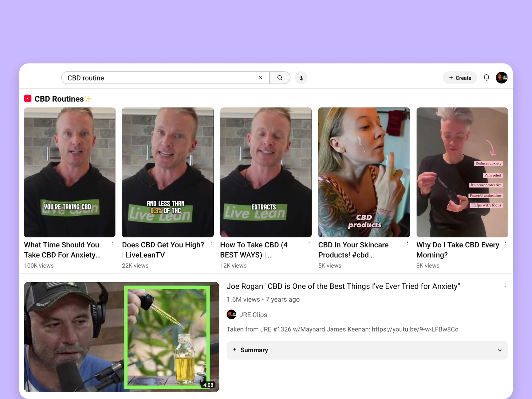Image resolution: width=532 pixels, height=399 pixels.
Task: Open 'CBD In Your Skincare Products! #cbd' title
Action: (353, 250)
